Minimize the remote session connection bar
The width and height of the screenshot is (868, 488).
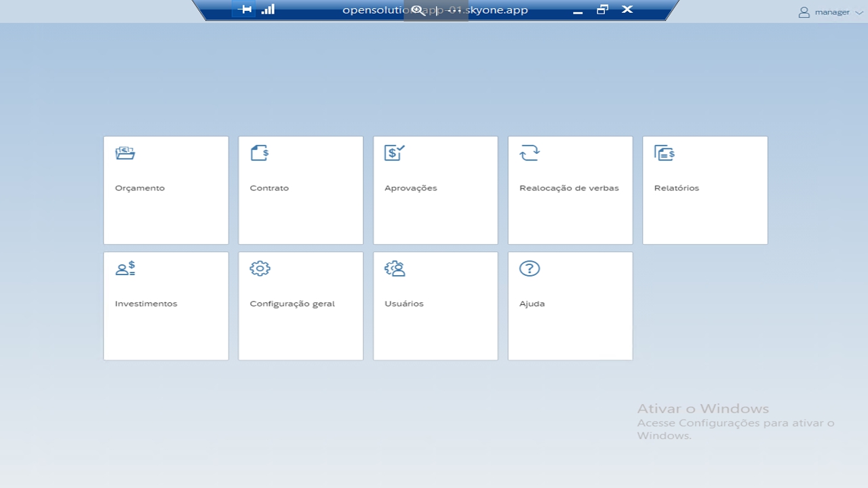point(578,11)
